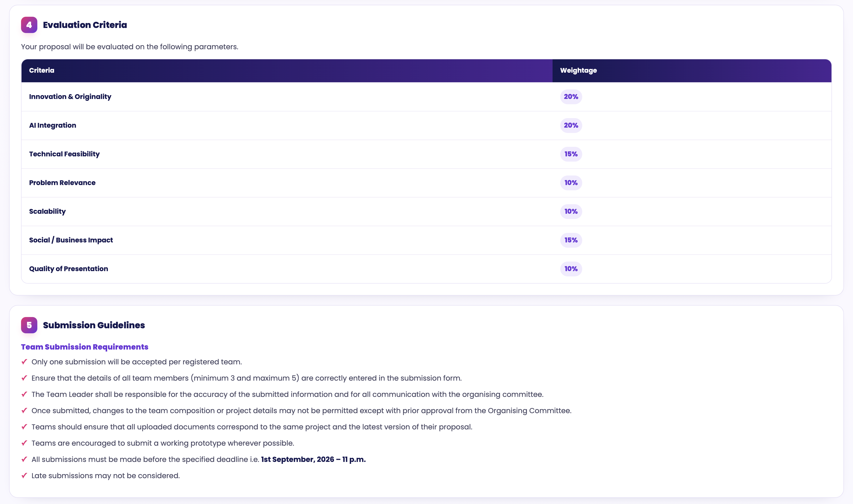The image size is (853, 504).
Task: Select the Innovation & Originality row label
Action: tap(70, 96)
